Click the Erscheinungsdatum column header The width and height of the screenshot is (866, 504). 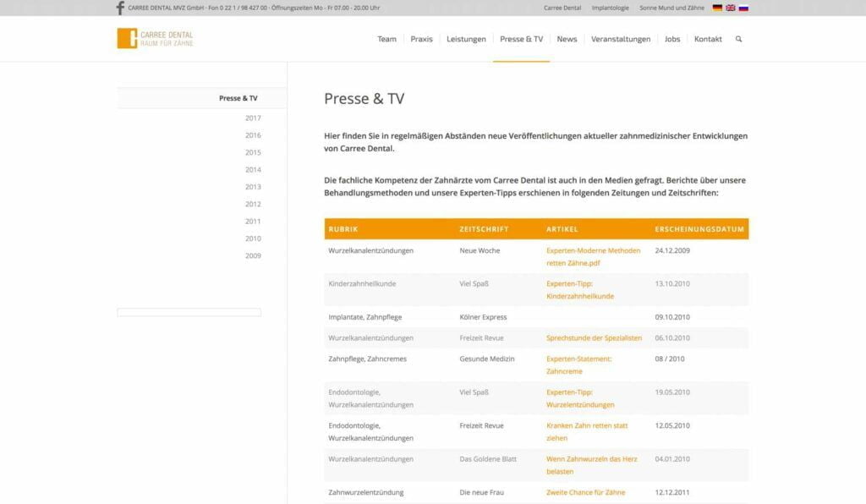tap(699, 229)
